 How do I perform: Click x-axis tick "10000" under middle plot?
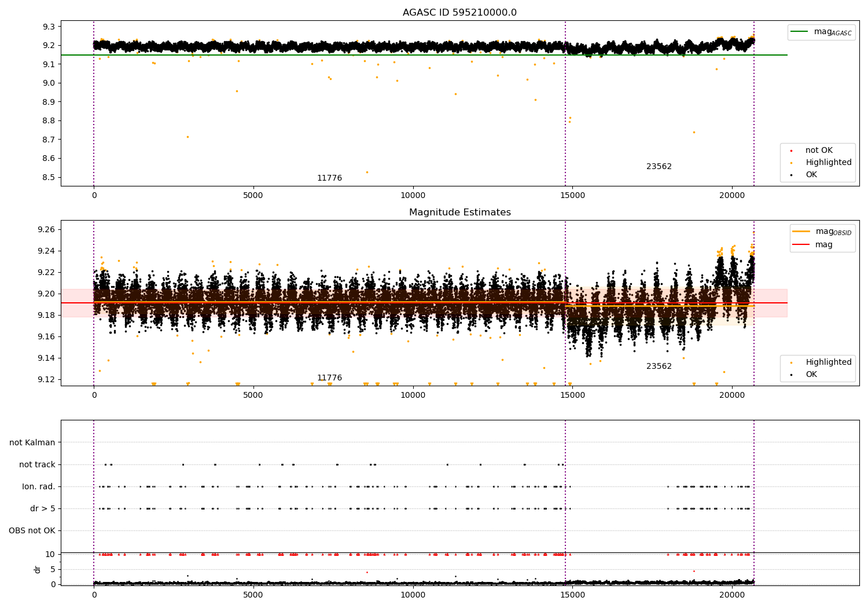pos(413,395)
